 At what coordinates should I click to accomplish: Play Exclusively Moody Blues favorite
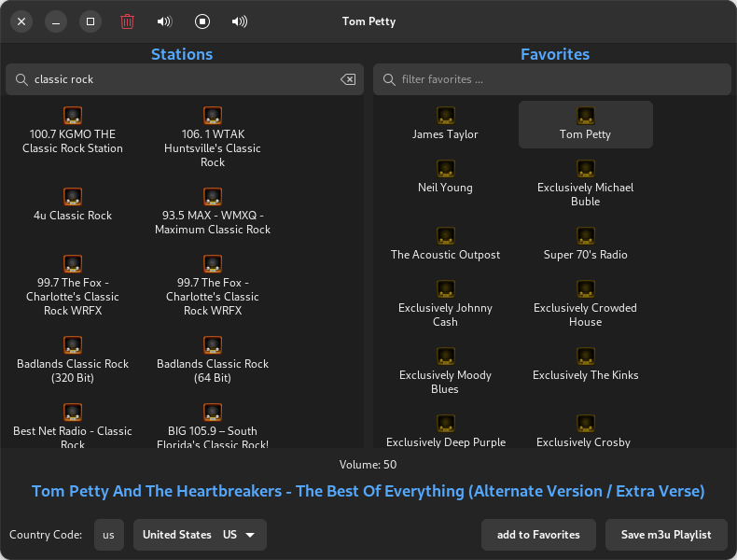pyautogui.click(x=445, y=371)
